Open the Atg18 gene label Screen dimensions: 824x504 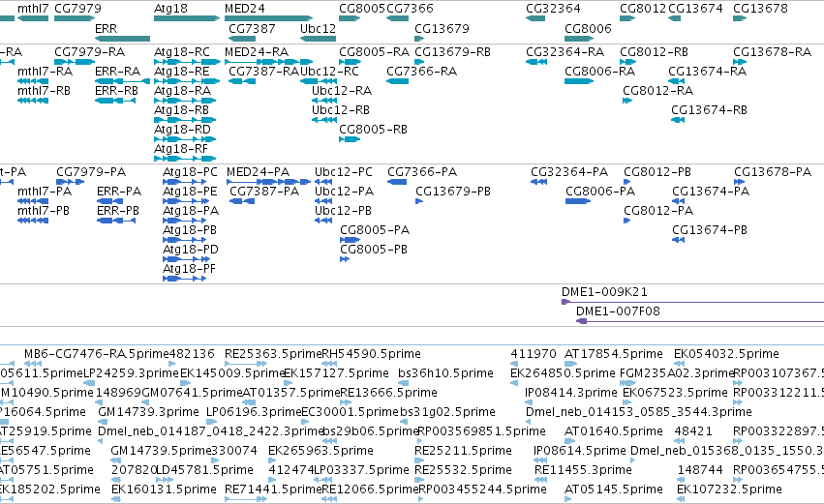tap(170, 9)
